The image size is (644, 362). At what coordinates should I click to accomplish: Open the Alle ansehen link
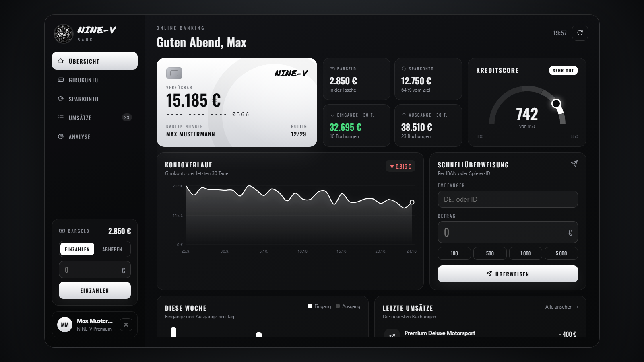561,307
